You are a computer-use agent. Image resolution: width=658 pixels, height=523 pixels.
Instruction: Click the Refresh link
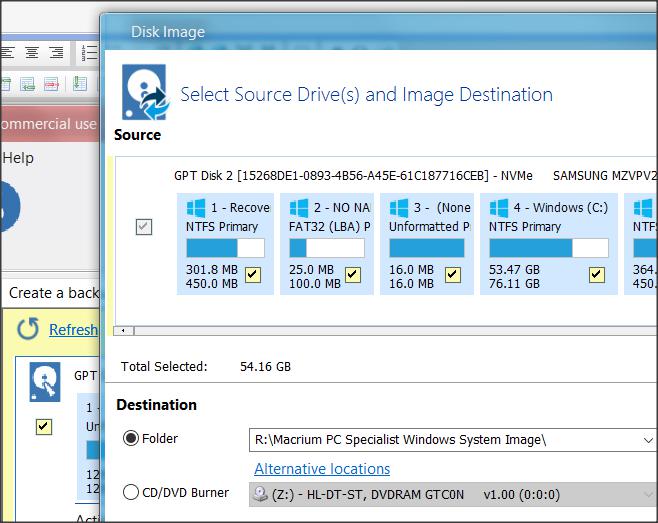[73, 329]
